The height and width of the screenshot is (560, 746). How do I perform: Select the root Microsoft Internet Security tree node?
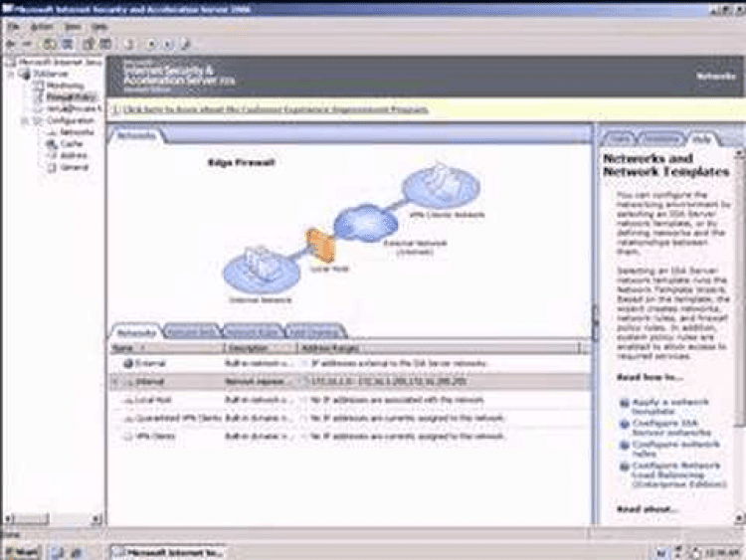60,62
